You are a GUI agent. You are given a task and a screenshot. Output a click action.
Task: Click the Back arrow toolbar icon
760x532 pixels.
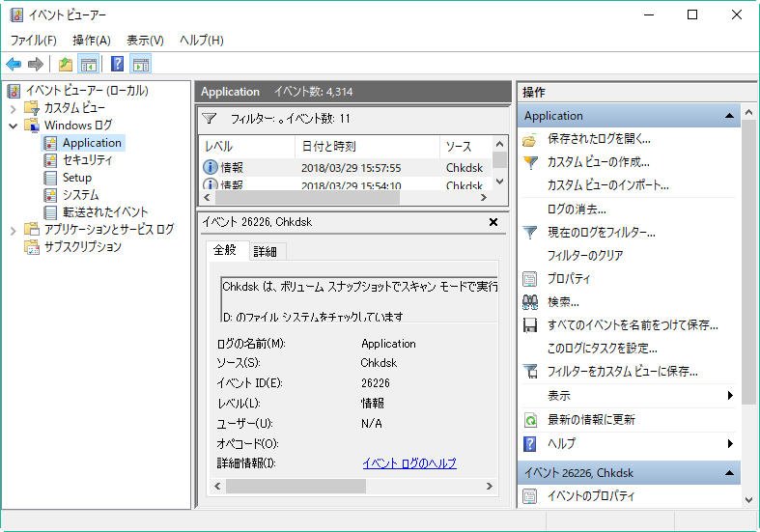point(14,64)
